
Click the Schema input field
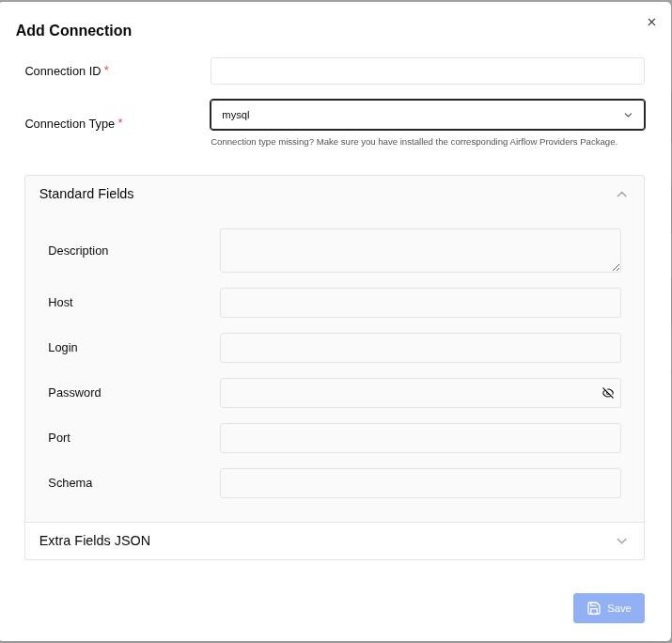pos(419,483)
